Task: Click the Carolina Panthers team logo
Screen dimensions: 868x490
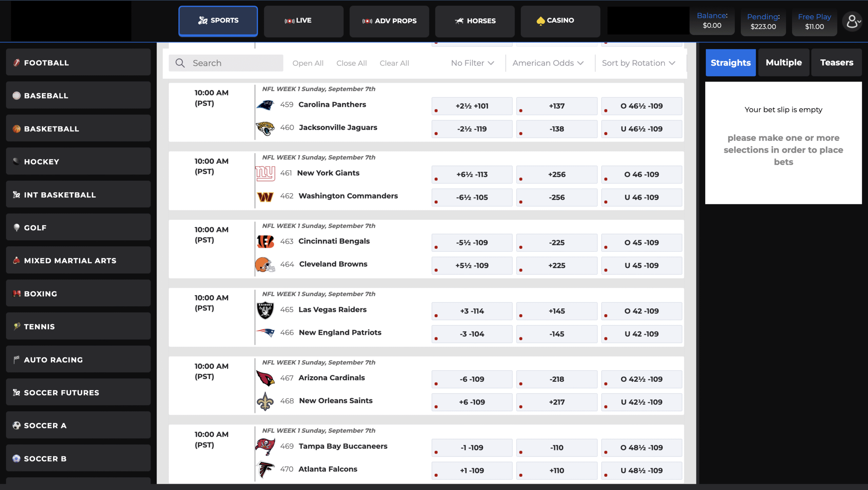Action: (x=265, y=105)
